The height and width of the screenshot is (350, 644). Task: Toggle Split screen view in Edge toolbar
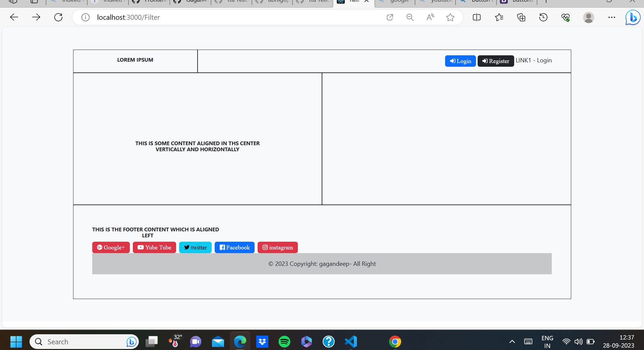[477, 17]
